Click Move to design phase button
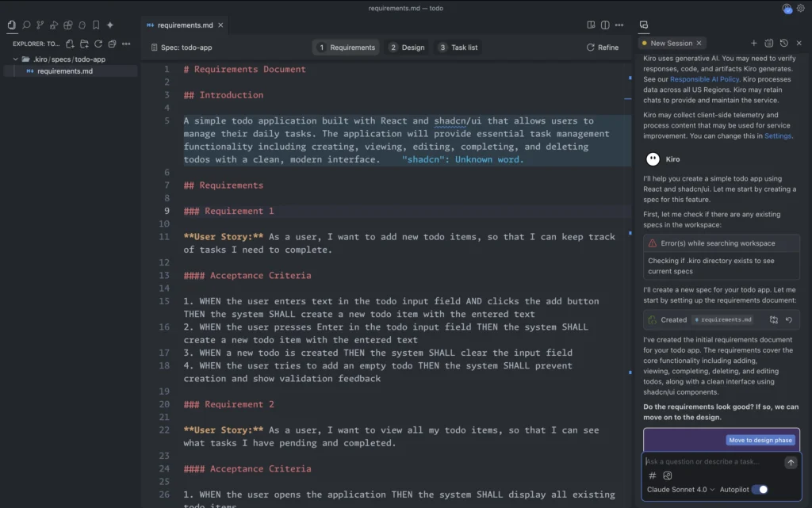 [760, 440]
